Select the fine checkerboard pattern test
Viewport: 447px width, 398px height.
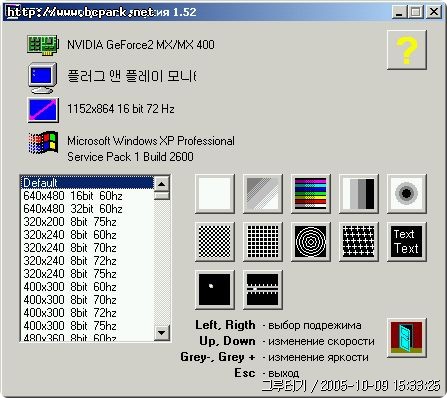tap(215, 242)
